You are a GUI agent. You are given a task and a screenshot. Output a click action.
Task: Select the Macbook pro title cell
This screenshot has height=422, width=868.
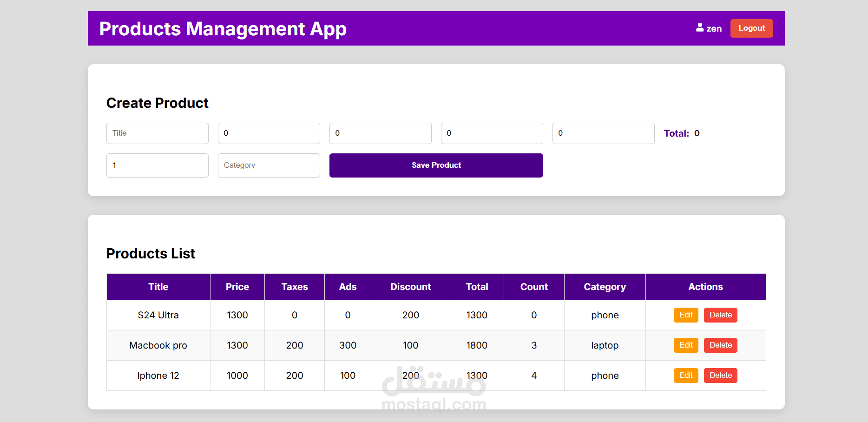pyautogui.click(x=158, y=345)
